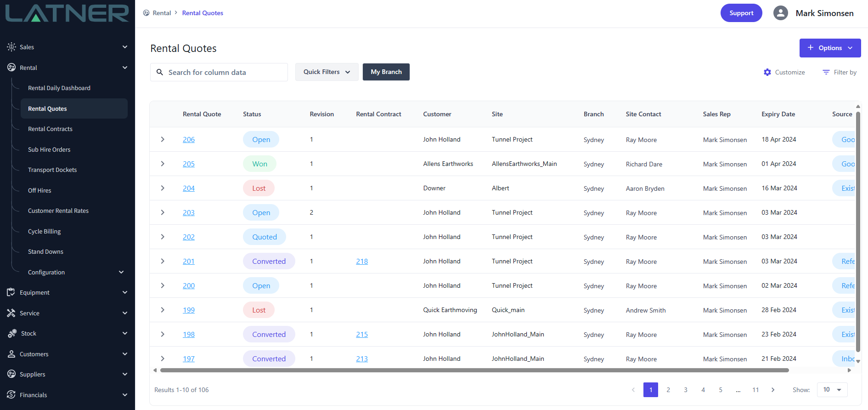Click the Sales gear icon in sidebar
Image resolution: width=868 pixels, height=410 pixels.
(x=11, y=47)
